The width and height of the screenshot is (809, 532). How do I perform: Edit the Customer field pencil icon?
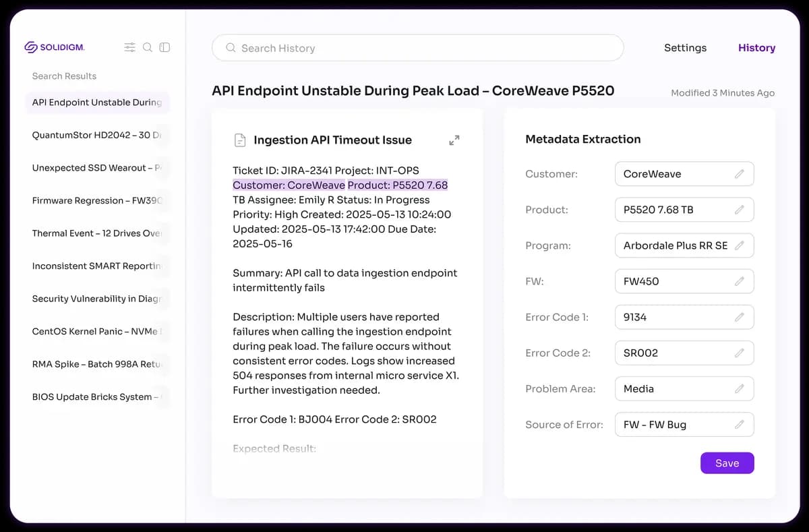[740, 174]
